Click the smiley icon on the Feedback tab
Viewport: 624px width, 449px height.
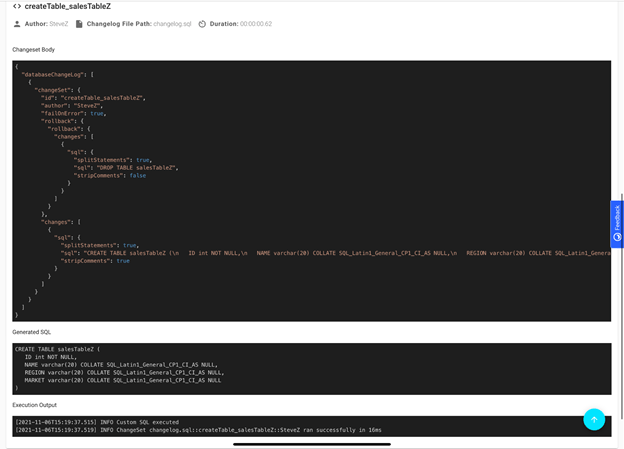tap(617, 238)
